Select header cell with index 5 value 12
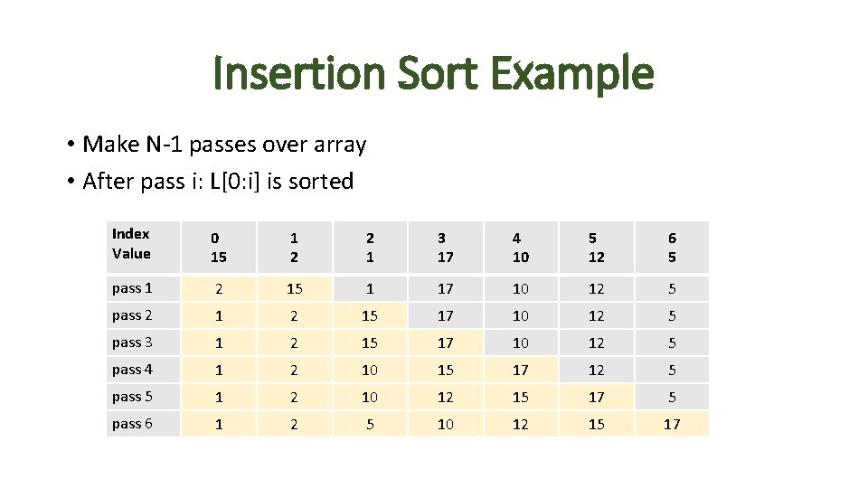The width and height of the screenshot is (868, 488). (x=596, y=248)
